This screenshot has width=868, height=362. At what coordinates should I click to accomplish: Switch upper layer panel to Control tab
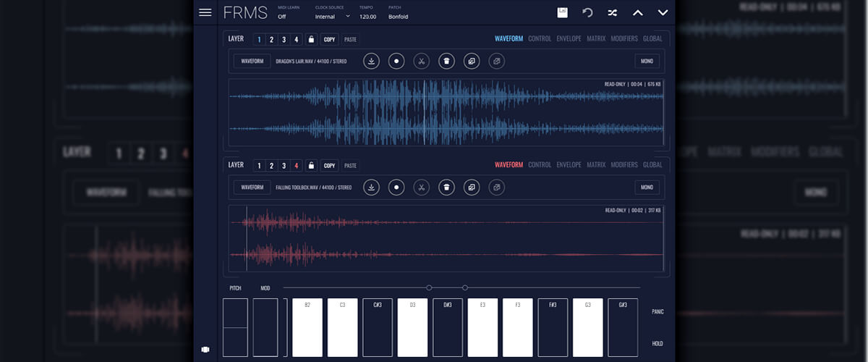[x=540, y=38]
